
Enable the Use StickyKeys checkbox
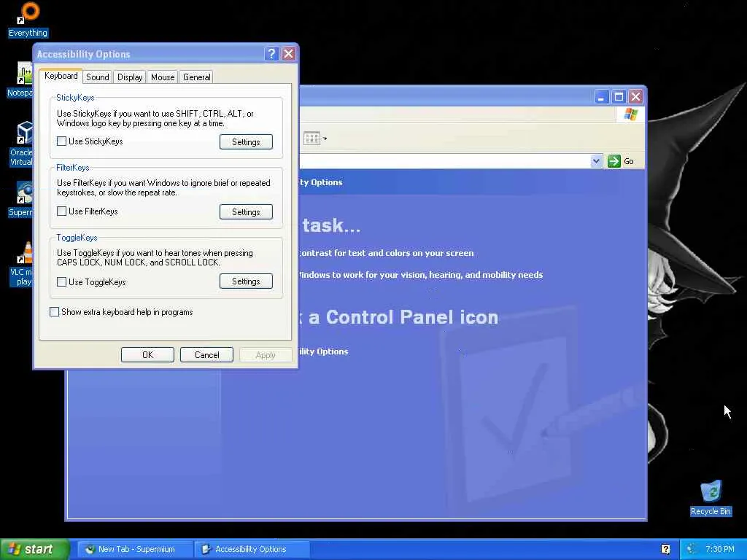[x=61, y=141]
